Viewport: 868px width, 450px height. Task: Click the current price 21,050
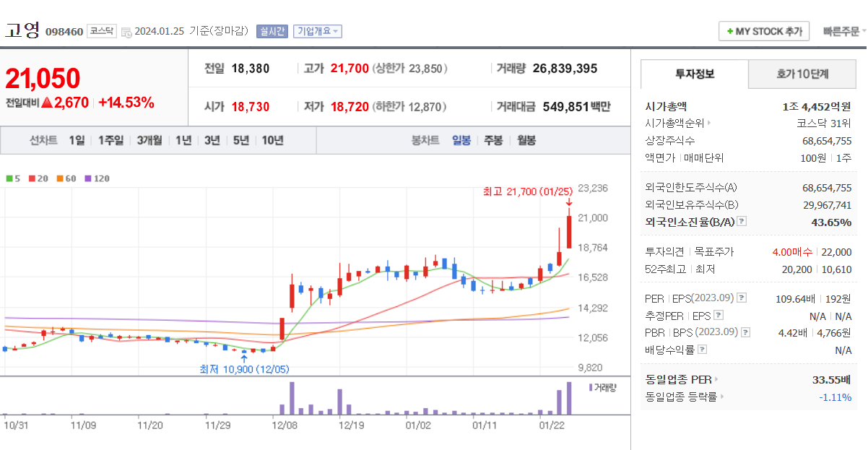pyautogui.click(x=43, y=78)
